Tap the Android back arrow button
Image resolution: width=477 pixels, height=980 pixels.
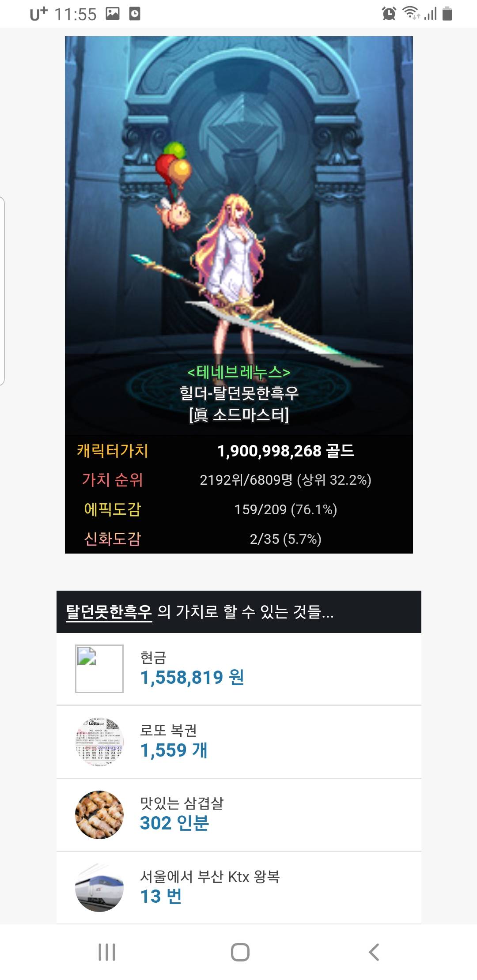click(374, 952)
